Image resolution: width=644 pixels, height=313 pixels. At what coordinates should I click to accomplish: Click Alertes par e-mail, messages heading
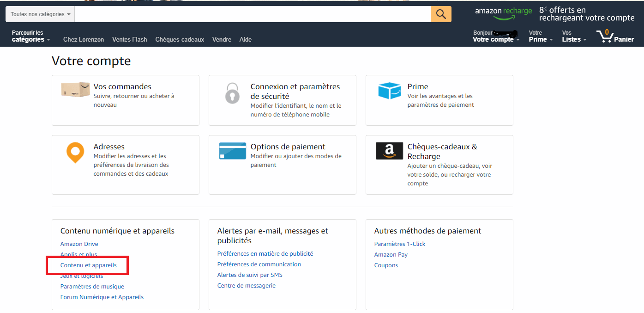click(273, 235)
